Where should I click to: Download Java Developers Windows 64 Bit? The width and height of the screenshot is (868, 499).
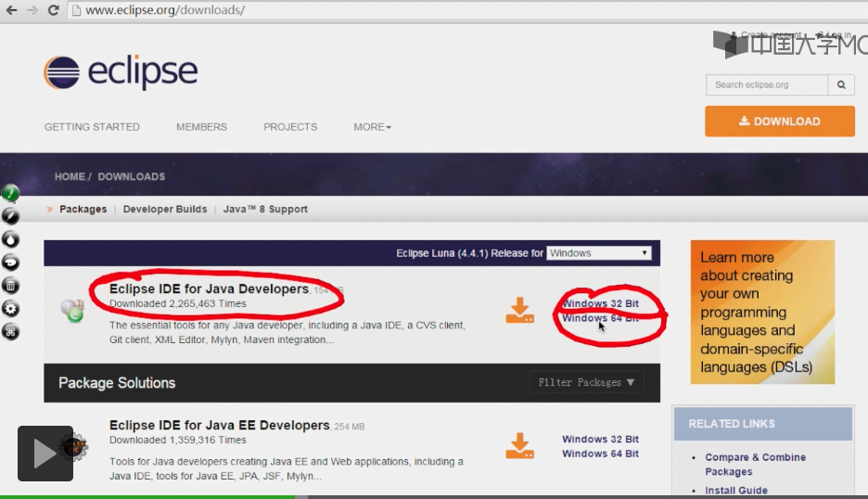pyautogui.click(x=601, y=318)
